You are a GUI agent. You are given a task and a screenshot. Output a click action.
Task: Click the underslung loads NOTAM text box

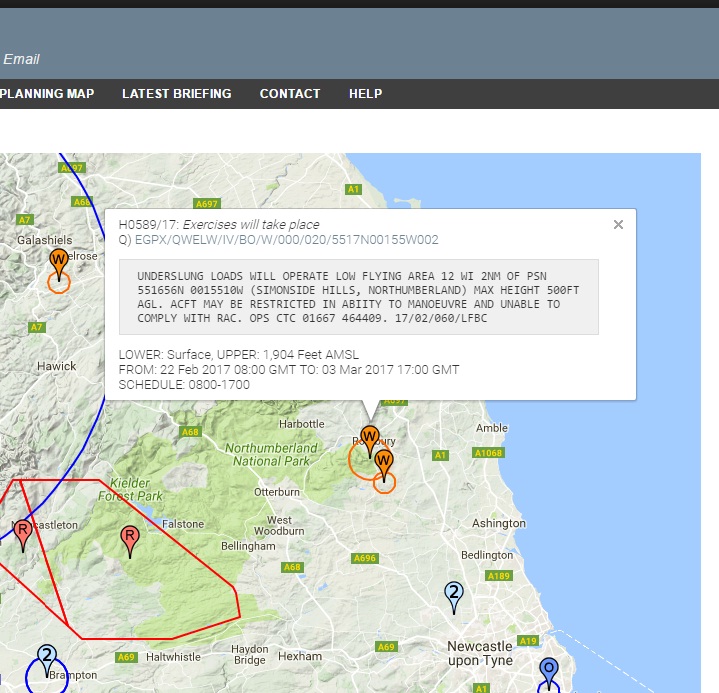(358, 296)
